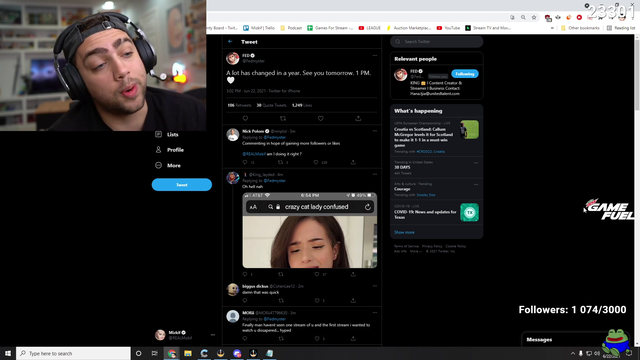640x360 pixels.
Task: Share Nick Polom's comment
Action: pyautogui.click(x=353, y=162)
